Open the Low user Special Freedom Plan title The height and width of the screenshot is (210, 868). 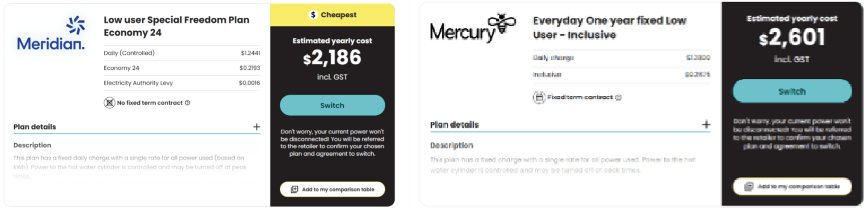(177, 26)
